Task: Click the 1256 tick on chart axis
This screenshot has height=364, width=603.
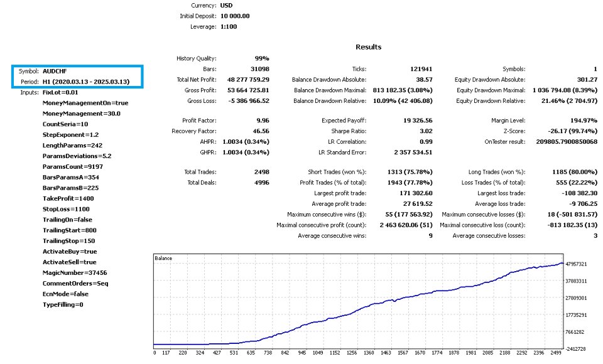Action: tap(352, 353)
